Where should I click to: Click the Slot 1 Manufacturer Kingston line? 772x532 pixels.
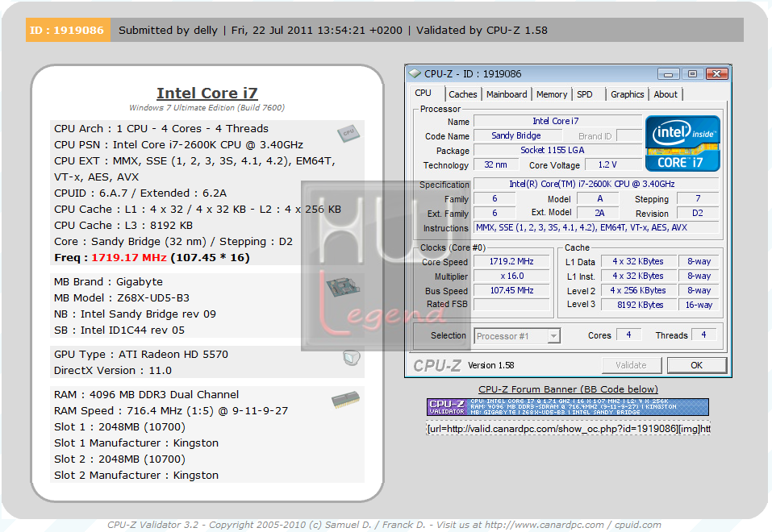pos(136,443)
